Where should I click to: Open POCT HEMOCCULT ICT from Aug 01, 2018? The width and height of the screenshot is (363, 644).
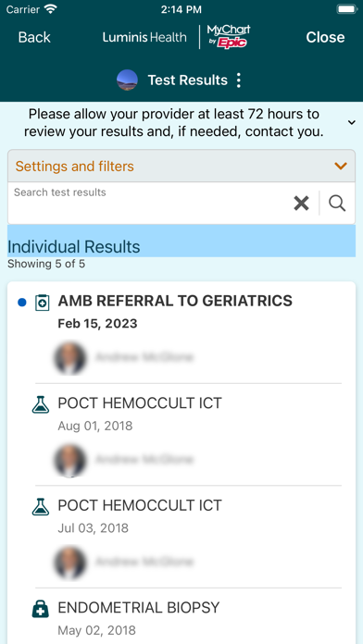coord(181,435)
